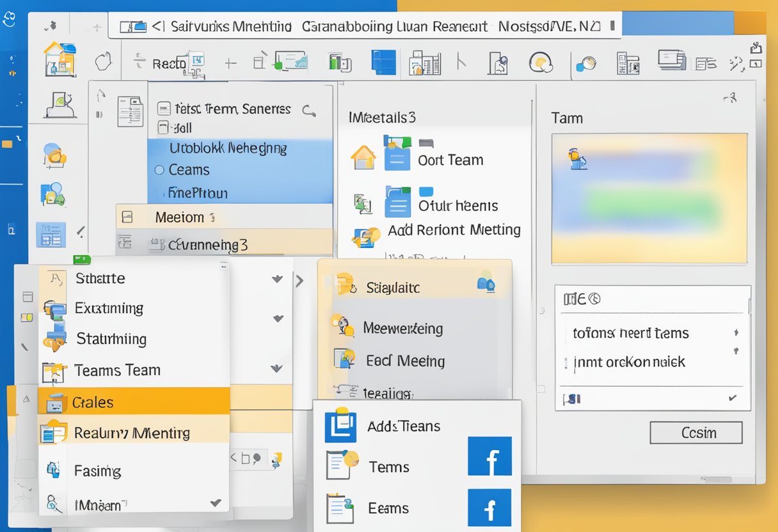Click the icon left of Eacl Meeing

(x=344, y=360)
